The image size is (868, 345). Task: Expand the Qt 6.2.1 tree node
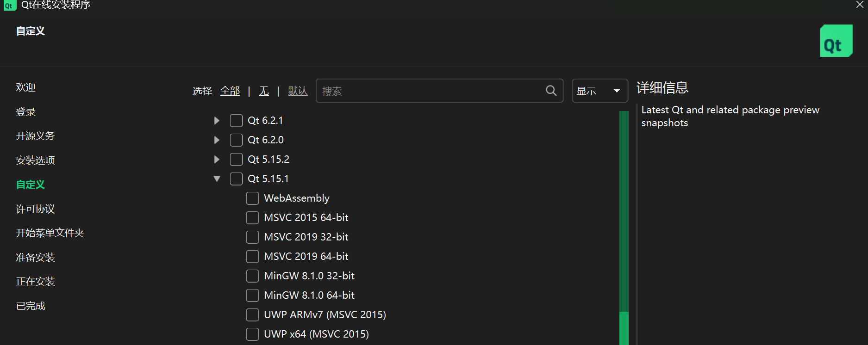pyautogui.click(x=217, y=121)
